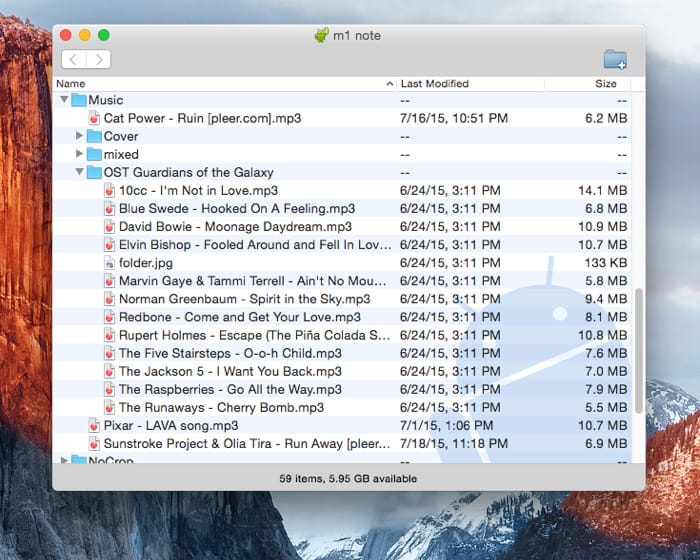Select 'The Jackson 5 - I Want You Back.mp3'
700x560 pixels.
click(x=230, y=371)
